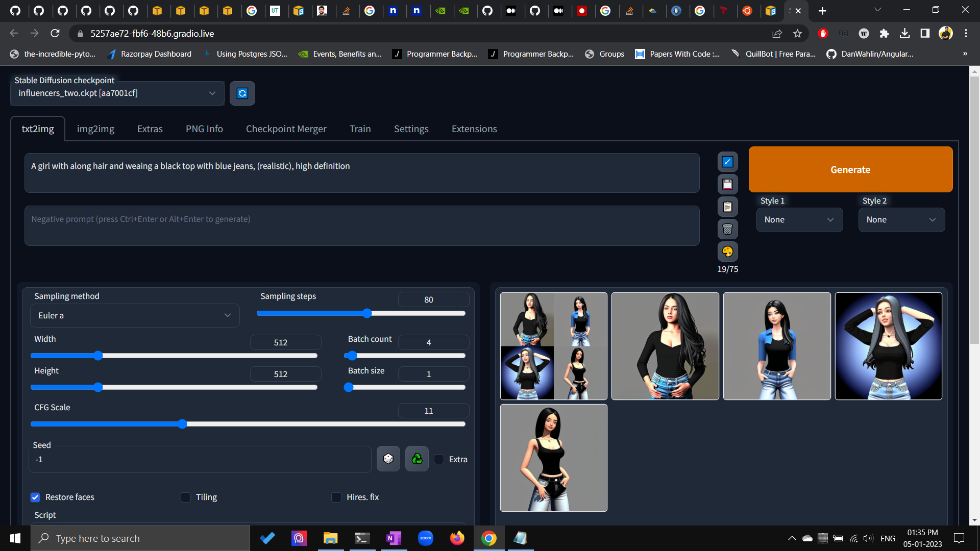The height and width of the screenshot is (551, 980).
Task: Expand the hidden bookmarks chevron
Action: [965, 54]
